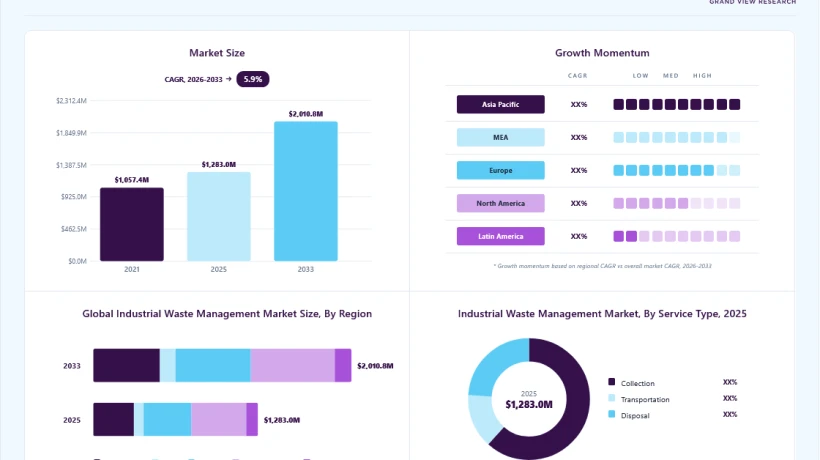The width and height of the screenshot is (820, 460).
Task: Click the Latin America XX% CAGR value
Action: click(x=579, y=236)
